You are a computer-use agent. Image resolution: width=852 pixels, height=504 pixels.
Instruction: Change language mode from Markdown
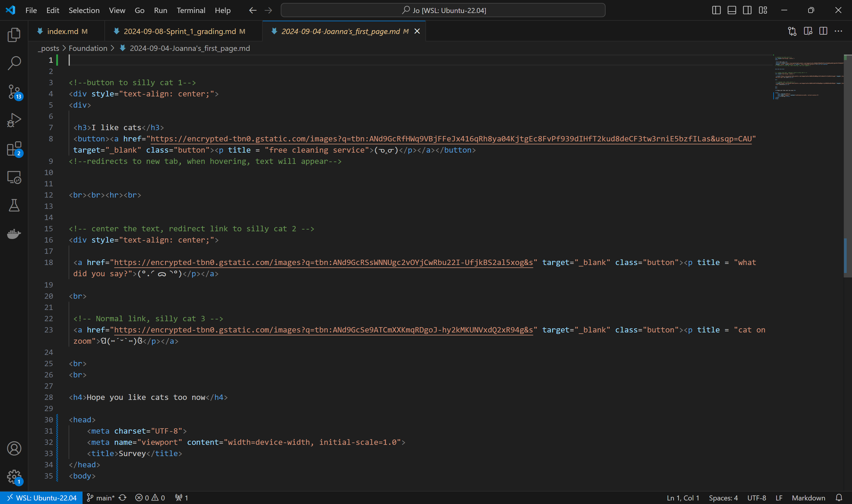(809, 498)
